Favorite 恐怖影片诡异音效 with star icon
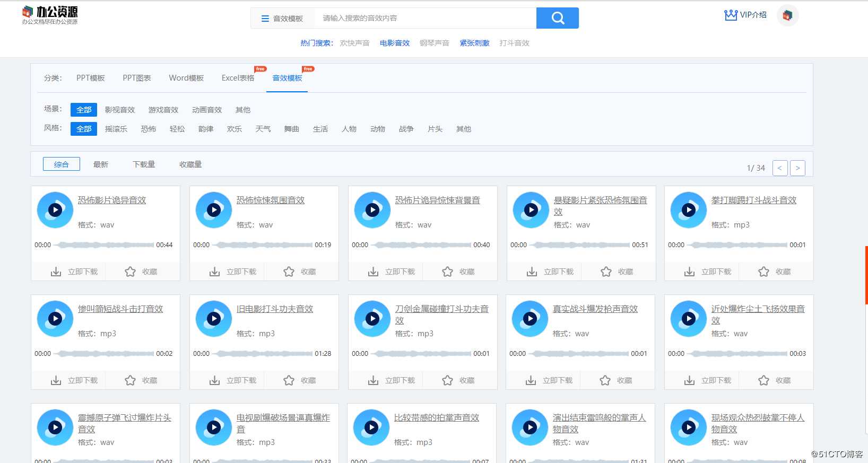 click(130, 272)
